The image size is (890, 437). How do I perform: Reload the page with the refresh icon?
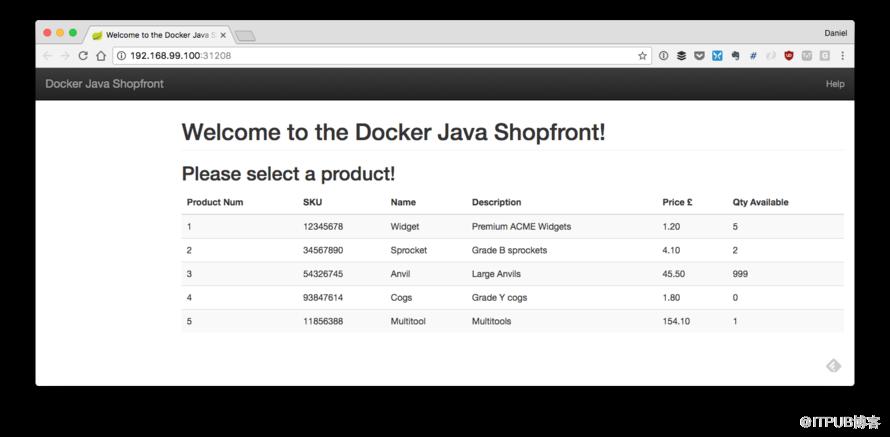(x=83, y=56)
